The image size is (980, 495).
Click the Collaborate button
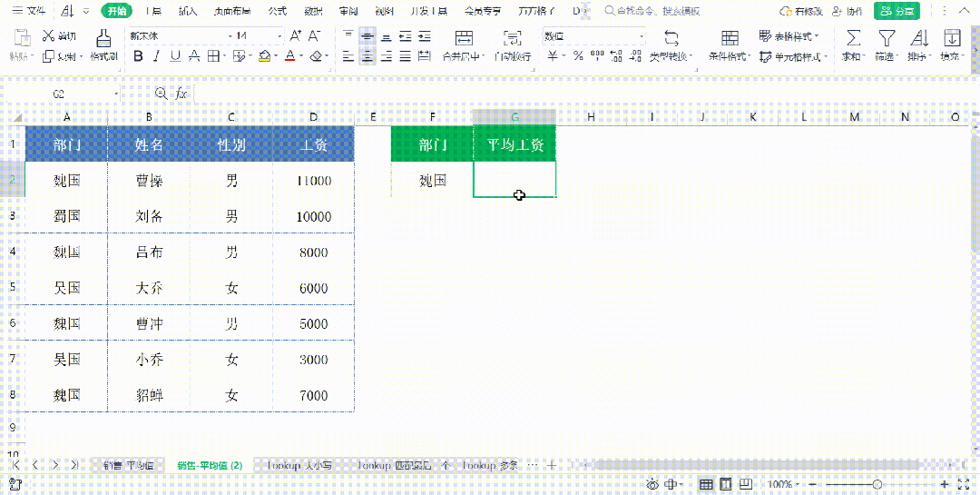click(x=847, y=11)
